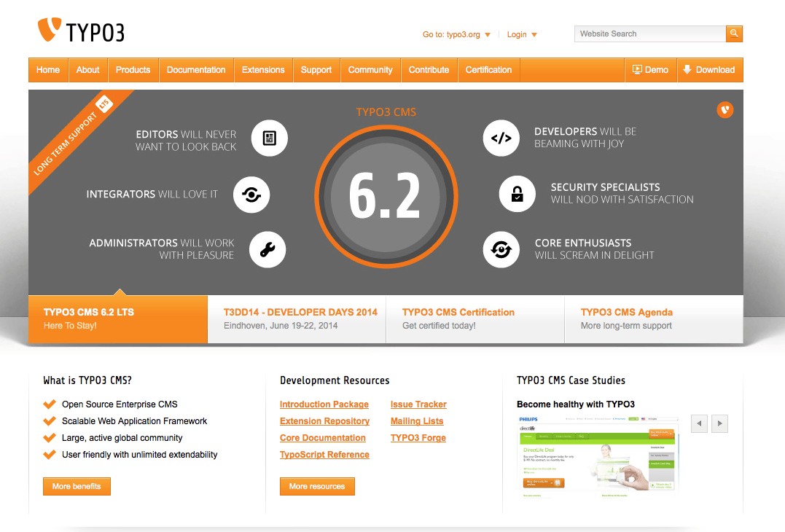Click the More benefits button
785x532 pixels.
coord(77,487)
